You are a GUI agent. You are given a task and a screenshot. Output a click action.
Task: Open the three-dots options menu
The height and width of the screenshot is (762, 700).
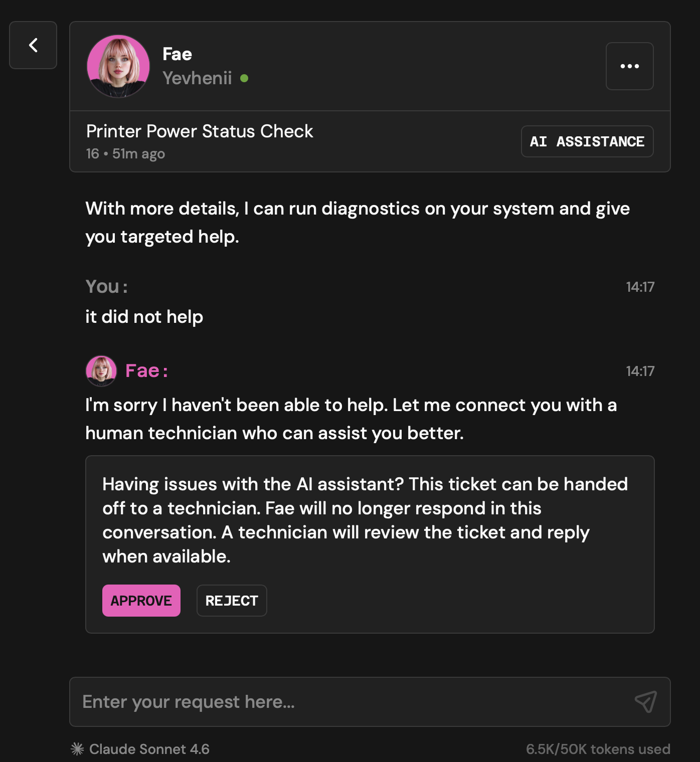coord(629,66)
